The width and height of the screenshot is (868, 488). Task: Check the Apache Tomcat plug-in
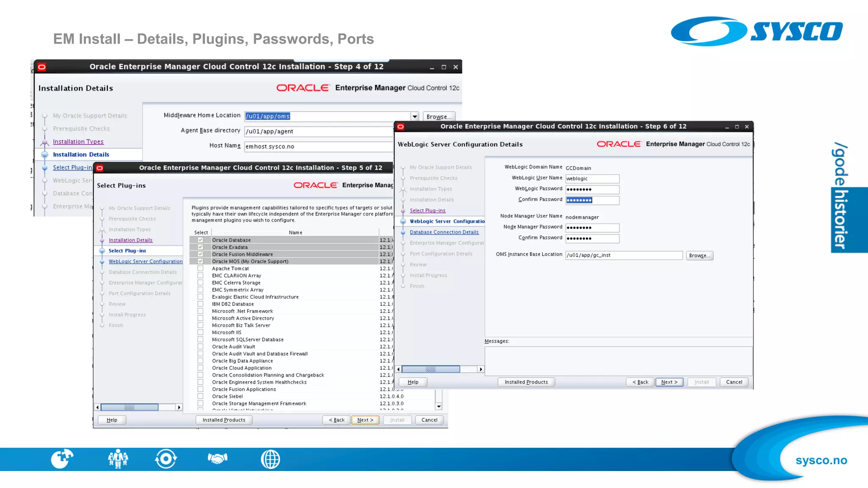(200, 268)
